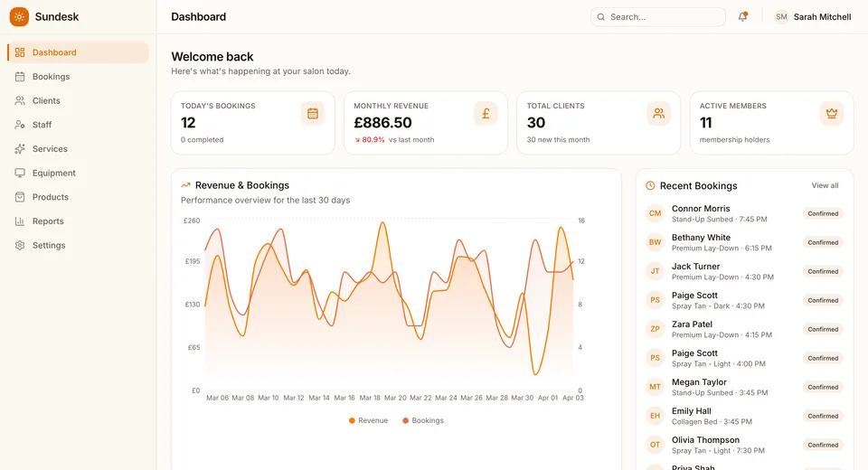Image resolution: width=868 pixels, height=470 pixels.
Task: Open the Dashboard page from sidebar
Action: (x=78, y=52)
